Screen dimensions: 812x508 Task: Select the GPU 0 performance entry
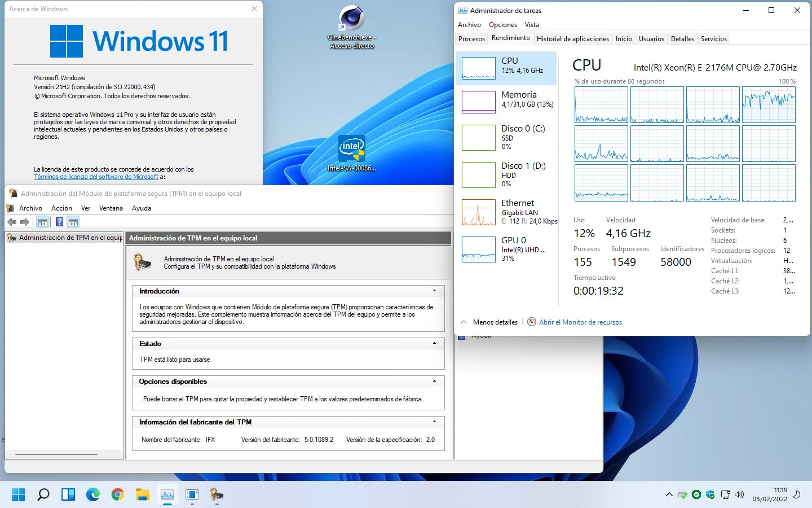(506, 249)
